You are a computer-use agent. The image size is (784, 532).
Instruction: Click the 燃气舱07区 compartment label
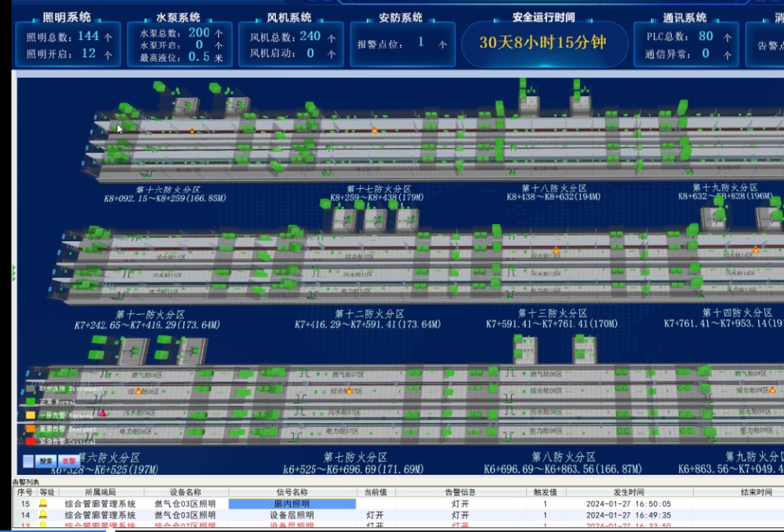pyautogui.click(x=347, y=375)
